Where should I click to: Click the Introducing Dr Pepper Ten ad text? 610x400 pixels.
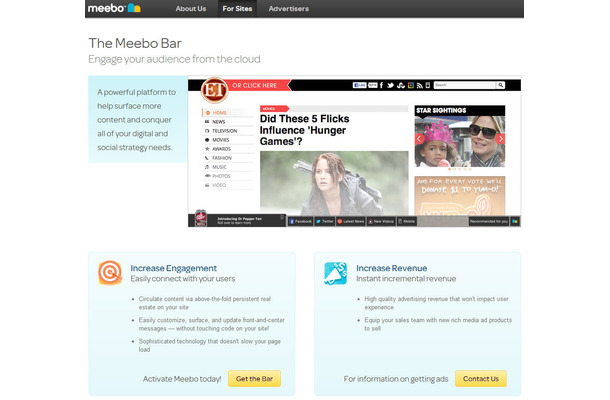coord(240,221)
